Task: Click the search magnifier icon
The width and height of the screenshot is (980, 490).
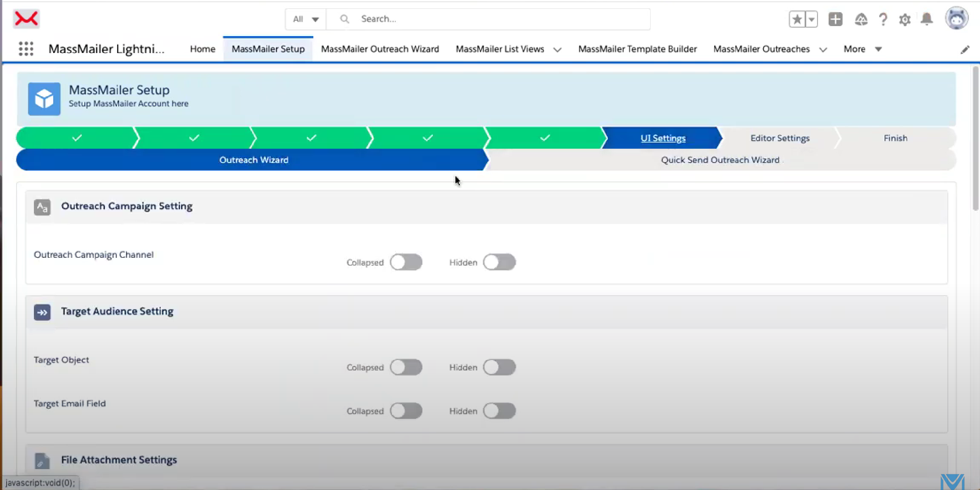Action: pos(345,19)
